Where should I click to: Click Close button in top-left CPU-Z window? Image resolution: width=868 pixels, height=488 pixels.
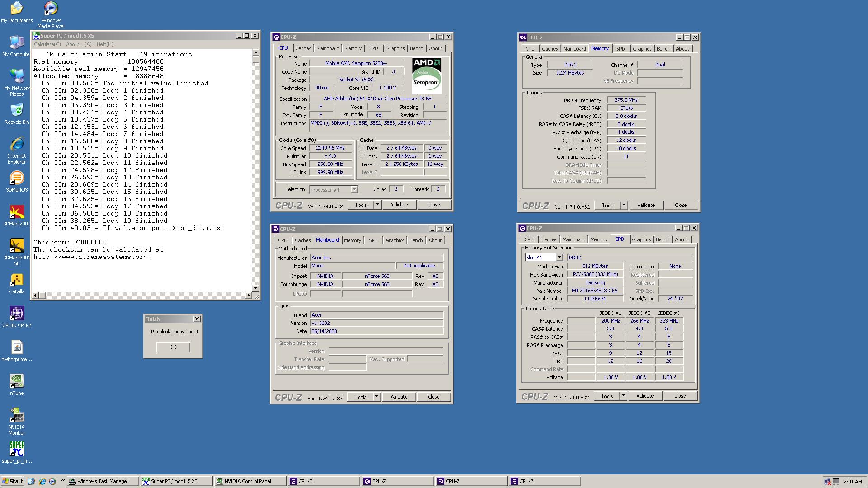coord(434,205)
